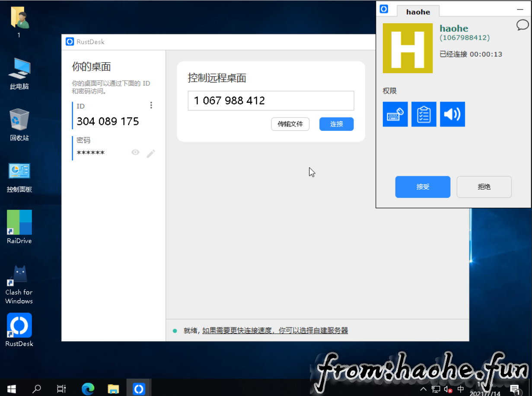
Task: Reveal the password with the eye icon
Action: tap(135, 152)
